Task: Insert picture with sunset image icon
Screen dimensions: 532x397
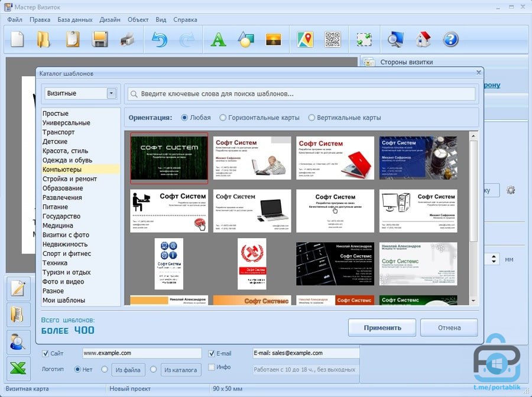Action: 273,40
